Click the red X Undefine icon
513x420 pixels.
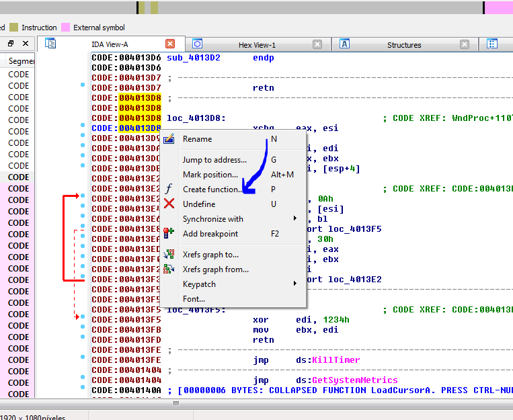point(169,204)
